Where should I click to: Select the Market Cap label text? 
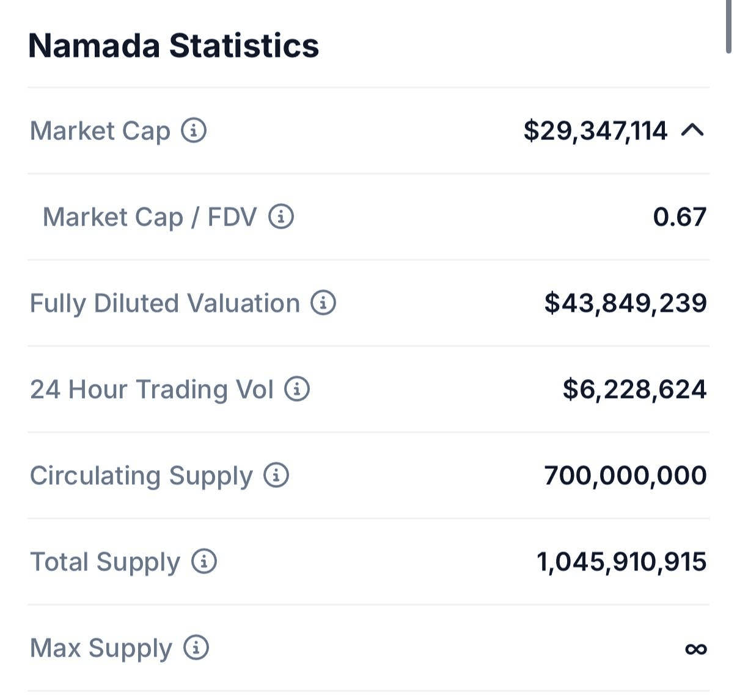100,131
